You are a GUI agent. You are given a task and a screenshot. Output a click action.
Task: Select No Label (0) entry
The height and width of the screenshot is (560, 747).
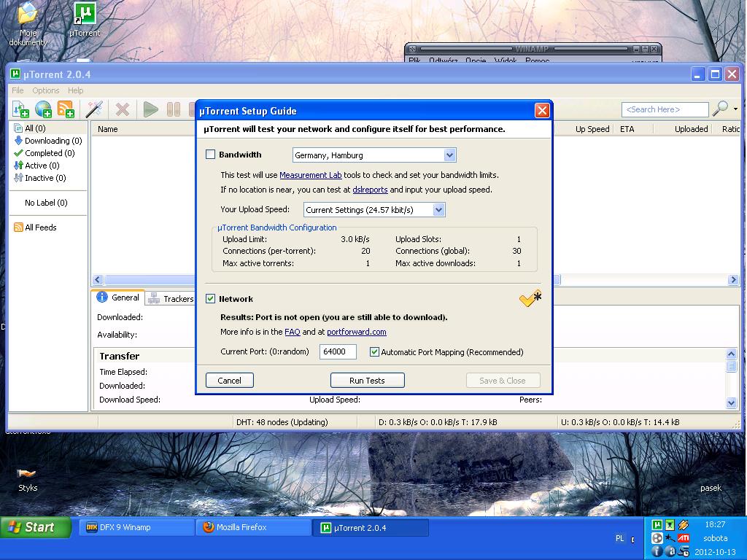click(x=46, y=203)
